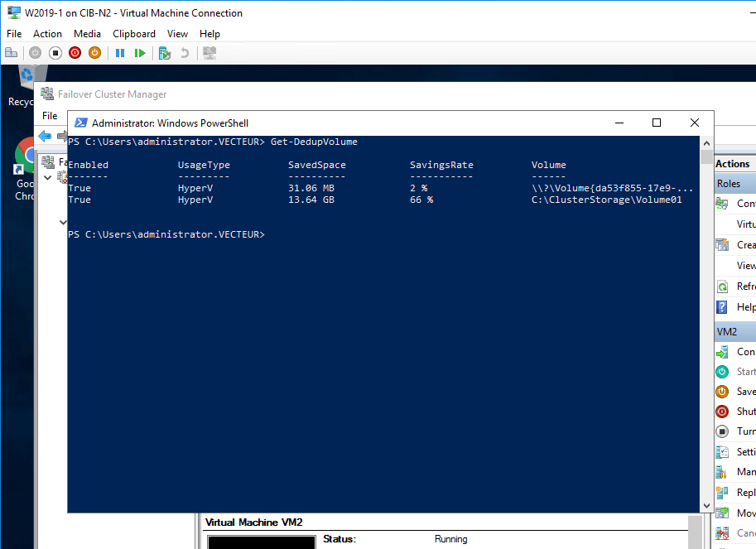The height and width of the screenshot is (549, 756).
Task: Click Settings action in VM2 section
Action: click(745, 452)
